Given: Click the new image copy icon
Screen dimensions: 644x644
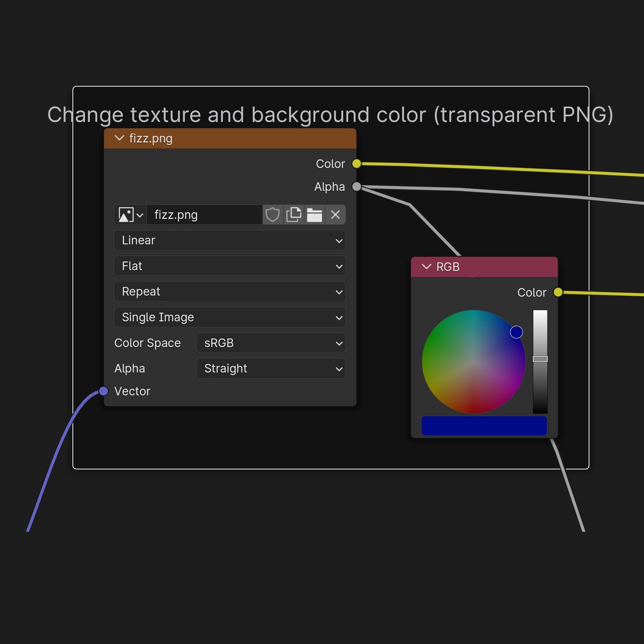Looking at the screenshot, I should [x=293, y=215].
